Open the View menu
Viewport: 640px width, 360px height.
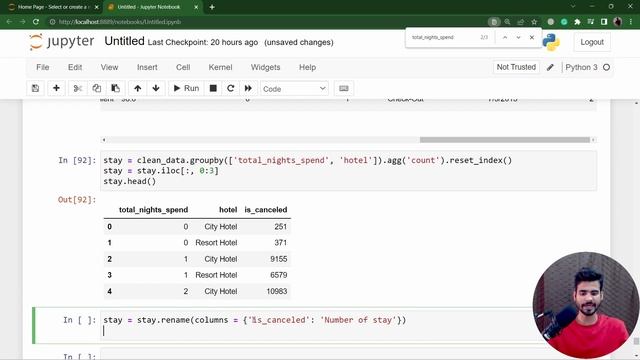[109, 67]
